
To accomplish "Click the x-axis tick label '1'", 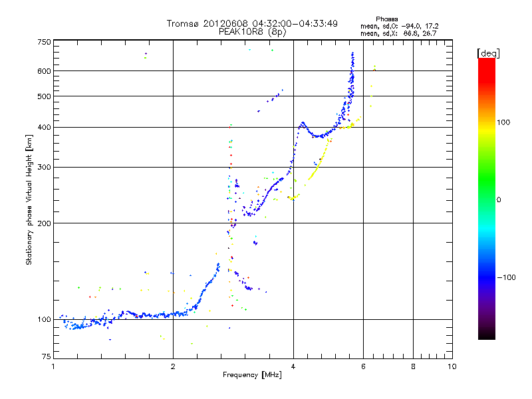I will click(53, 367).
